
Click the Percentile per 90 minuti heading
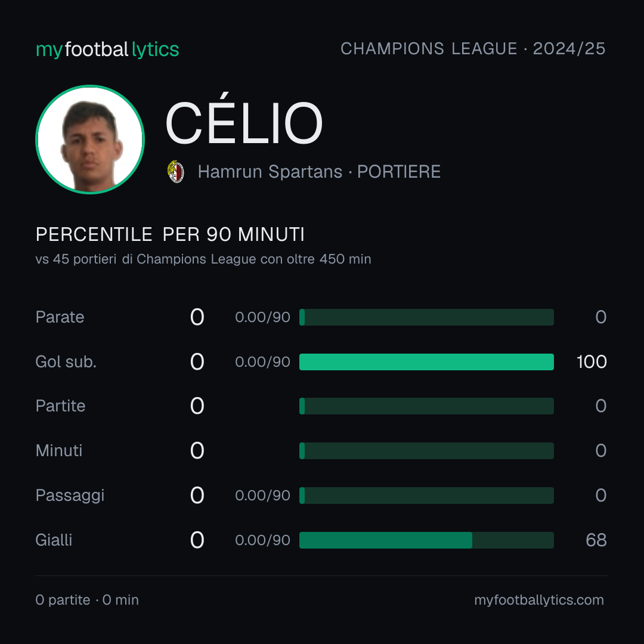[170, 234]
